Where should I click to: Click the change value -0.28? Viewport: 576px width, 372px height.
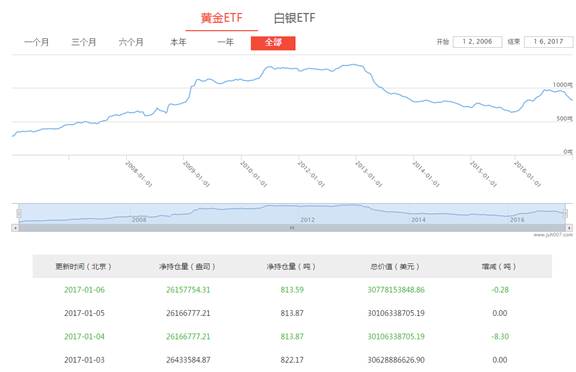pos(500,290)
